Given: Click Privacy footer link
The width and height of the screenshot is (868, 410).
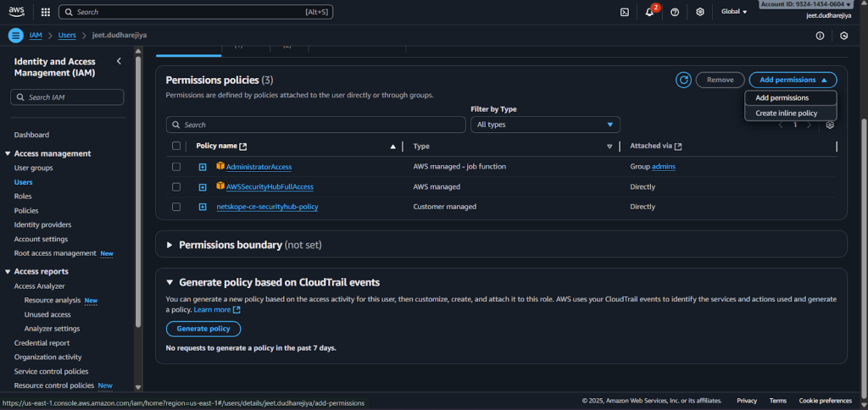Looking at the screenshot, I should click(x=747, y=401).
